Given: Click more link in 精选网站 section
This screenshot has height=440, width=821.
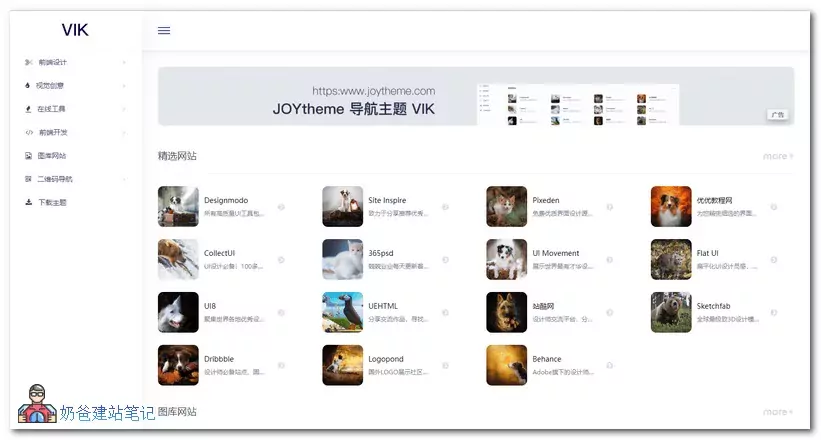Looking at the screenshot, I should [777, 156].
